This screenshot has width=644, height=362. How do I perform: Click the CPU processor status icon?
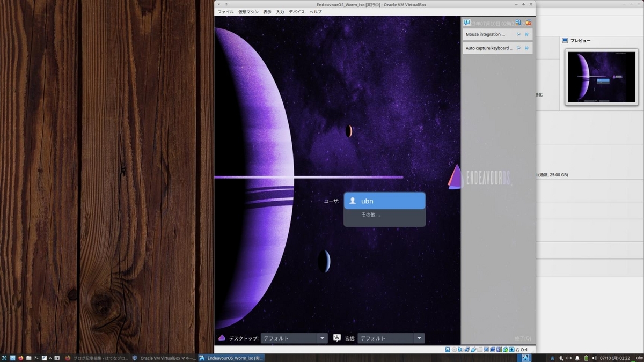click(x=499, y=350)
